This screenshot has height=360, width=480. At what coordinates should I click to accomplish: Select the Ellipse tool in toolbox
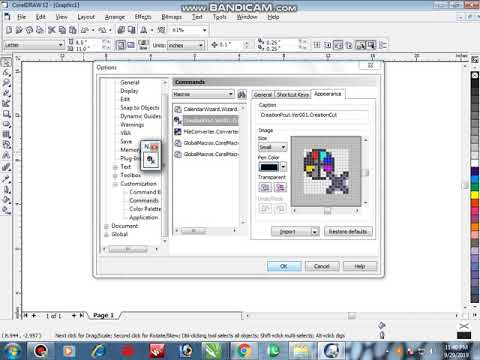pos(6,124)
